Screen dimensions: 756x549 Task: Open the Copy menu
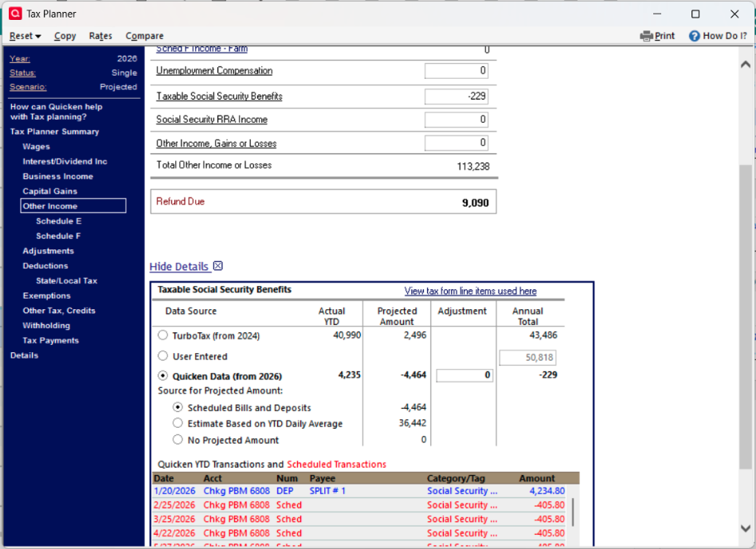65,36
